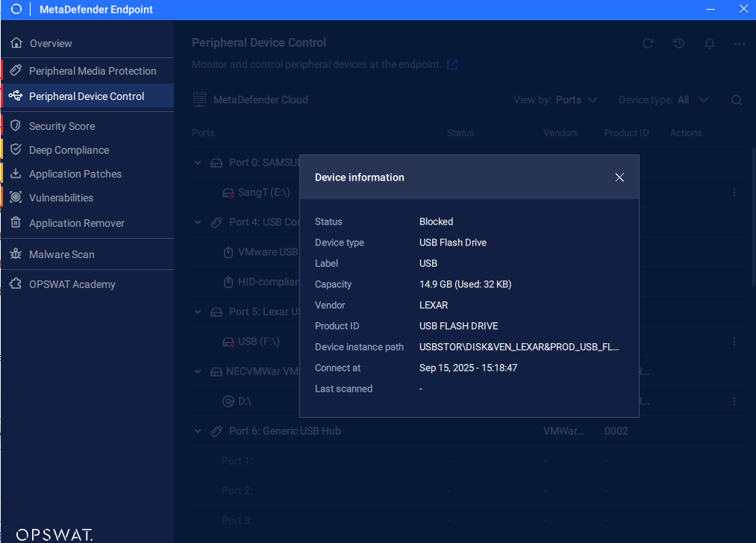Click the refresh icon in header
The width and height of the screenshot is (756, 543).
pyautogui.click(x=648, y=43)
